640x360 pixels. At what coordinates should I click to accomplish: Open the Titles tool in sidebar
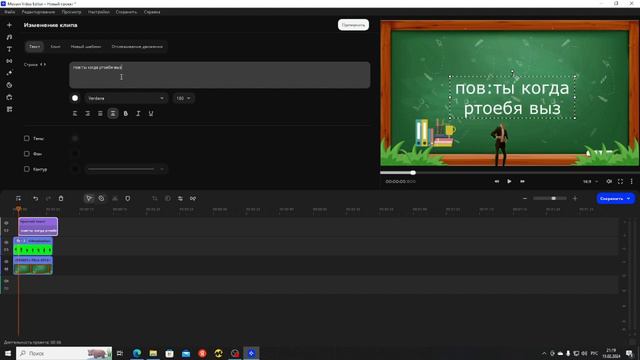click(x=9, y=49)
